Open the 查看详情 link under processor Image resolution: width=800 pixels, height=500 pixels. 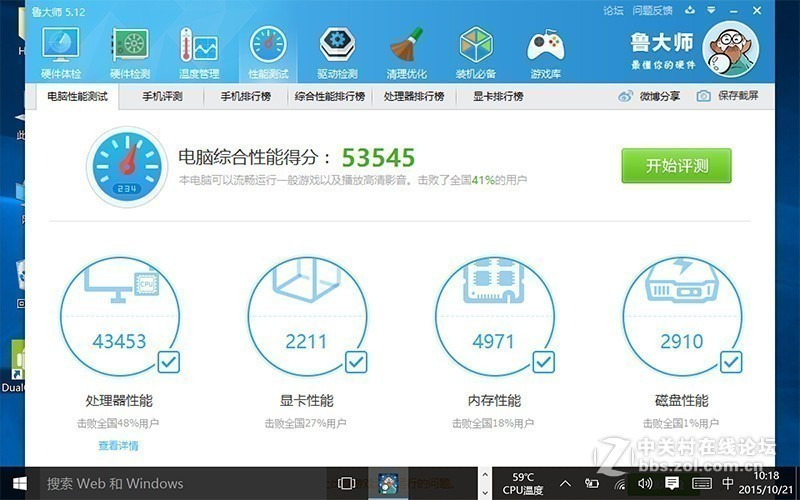click(x=118, y=445)
